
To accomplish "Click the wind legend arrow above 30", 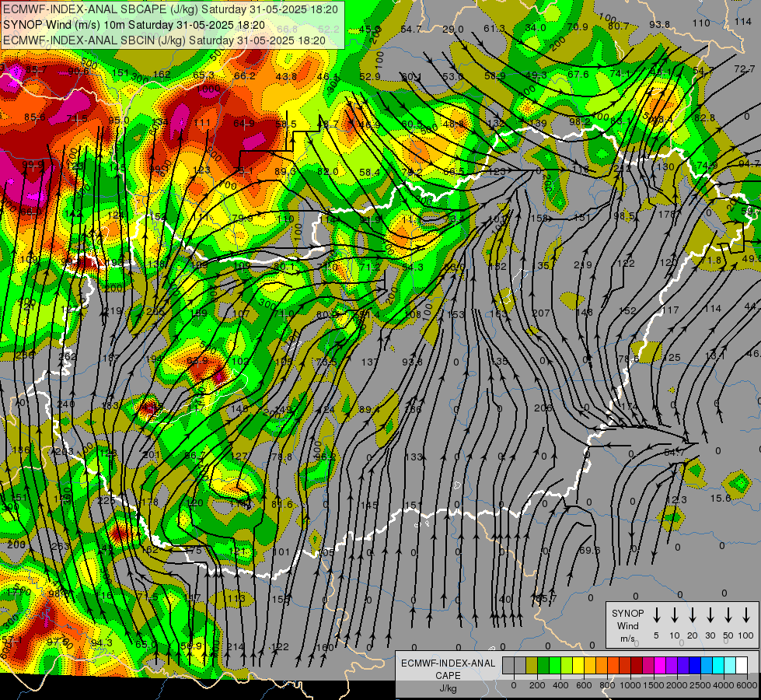I will click(710, 615).
